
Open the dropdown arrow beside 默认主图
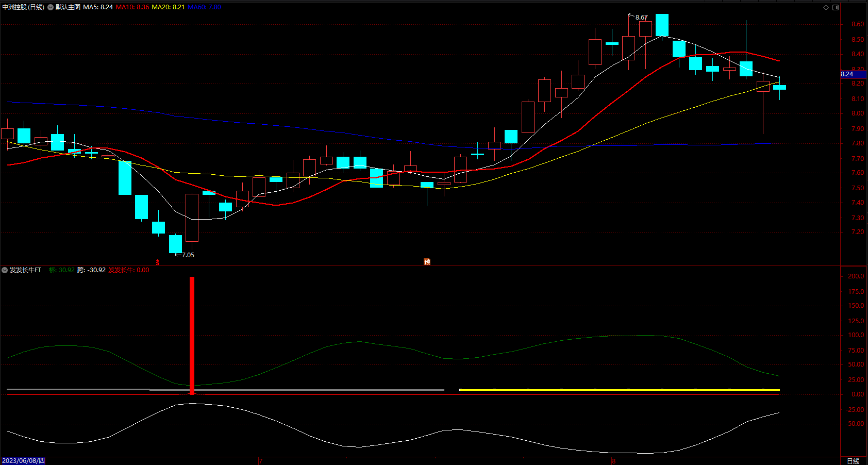(x=51, y=7)
